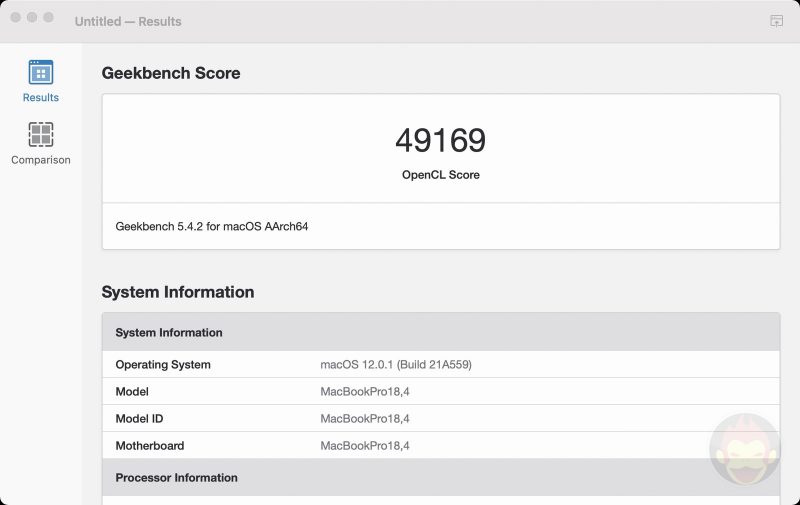Click the 'Processor Information' section header
The height and width of the screenshot is (505, 800).
coord(441,477)
